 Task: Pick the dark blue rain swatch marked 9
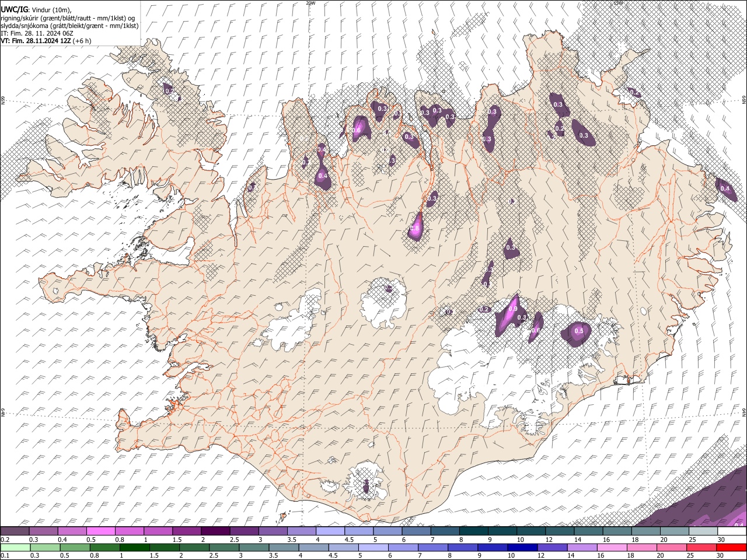coord(492,547)
